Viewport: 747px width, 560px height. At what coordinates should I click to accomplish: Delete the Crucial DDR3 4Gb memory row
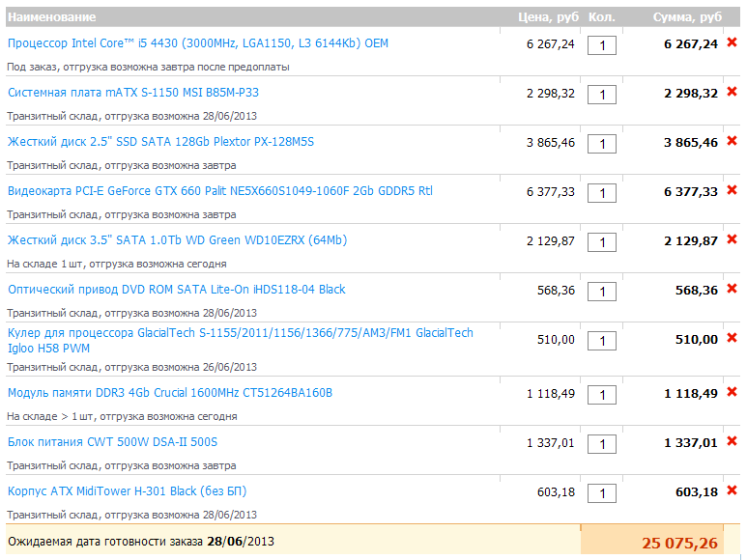coord(732,393)
